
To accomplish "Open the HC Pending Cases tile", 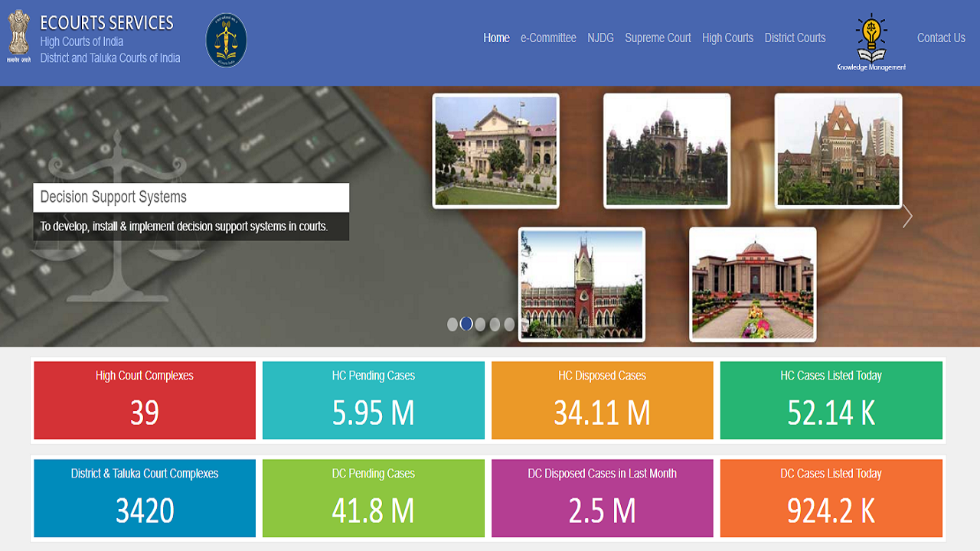I will (374, 400).
